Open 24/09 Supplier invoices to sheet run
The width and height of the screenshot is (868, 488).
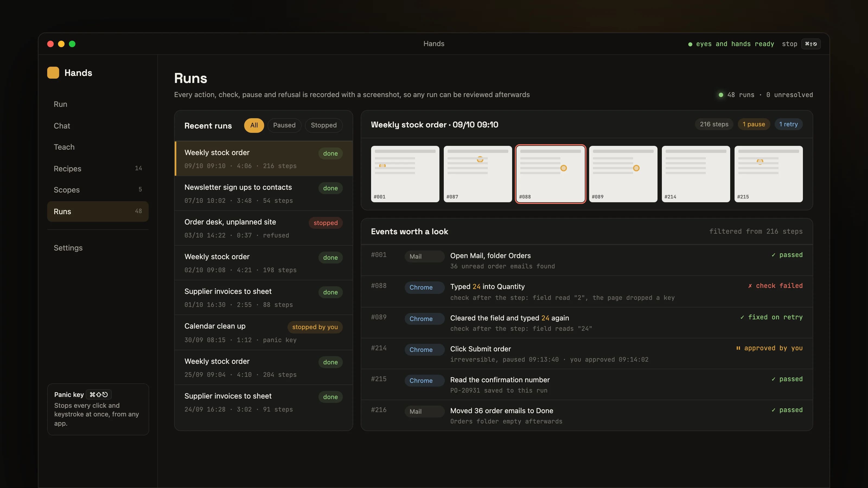click(x=263, y=402)
